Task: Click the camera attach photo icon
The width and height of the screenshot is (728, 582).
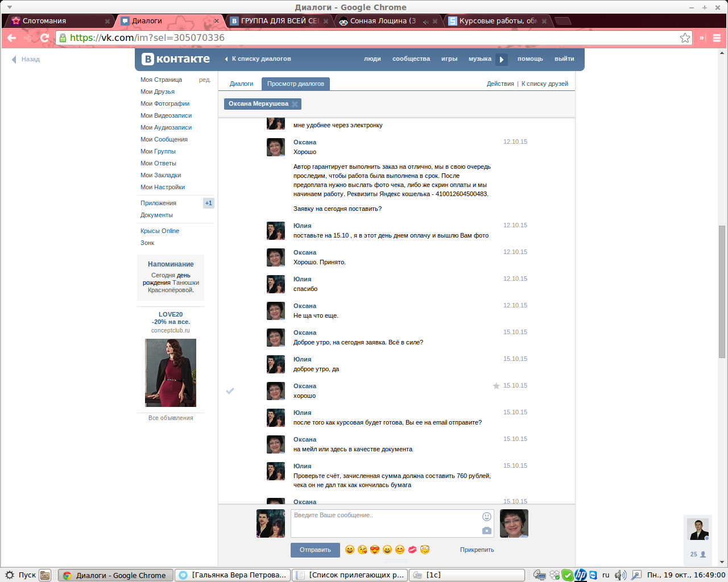Action: click(486, 530)
